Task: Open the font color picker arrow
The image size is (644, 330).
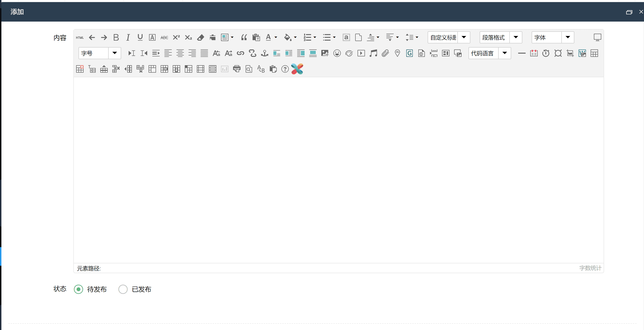Action: 276,37
